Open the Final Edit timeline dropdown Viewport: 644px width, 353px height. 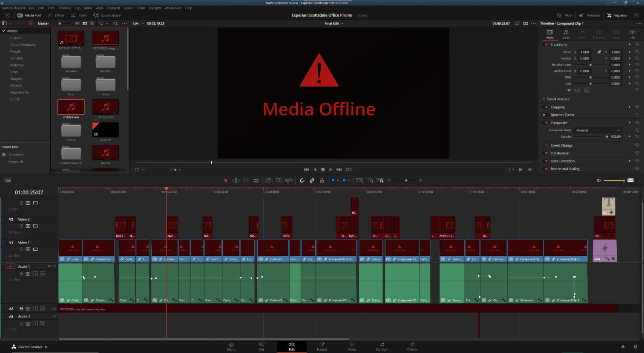coord(333,23)
